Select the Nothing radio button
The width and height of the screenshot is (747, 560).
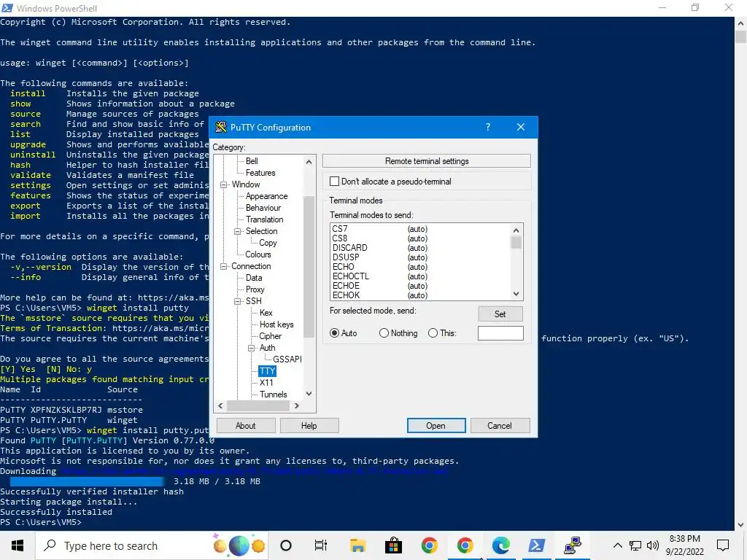pos(384,333)
